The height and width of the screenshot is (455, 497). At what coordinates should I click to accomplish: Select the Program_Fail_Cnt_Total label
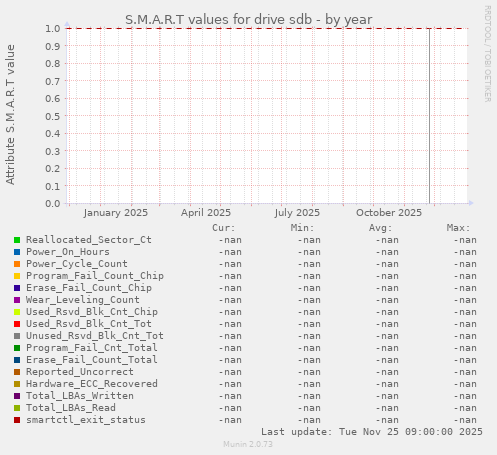click(92, 348)
